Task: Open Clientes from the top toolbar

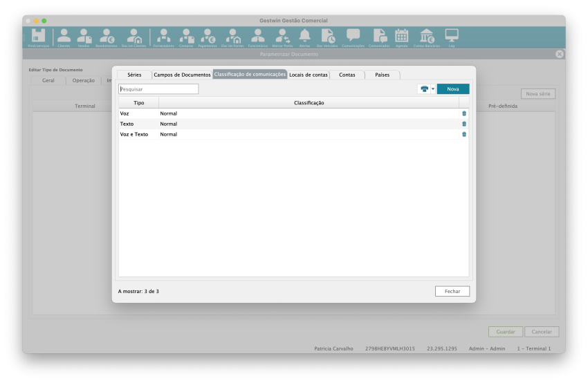Action: [64, 37]
